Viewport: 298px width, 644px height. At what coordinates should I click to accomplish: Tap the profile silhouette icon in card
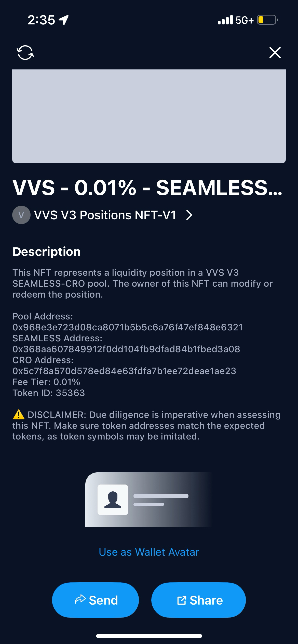click(x=113, y=500)
